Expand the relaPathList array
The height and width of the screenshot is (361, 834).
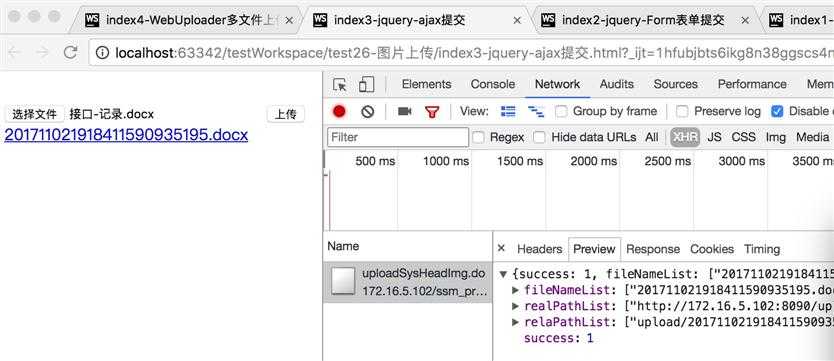[515, 322]
